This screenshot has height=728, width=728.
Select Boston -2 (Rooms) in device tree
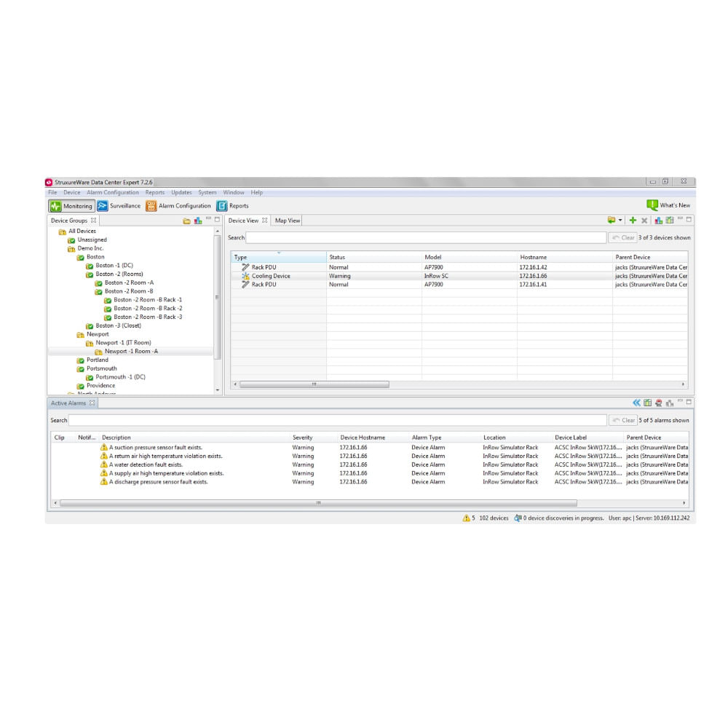coord(119,274)
